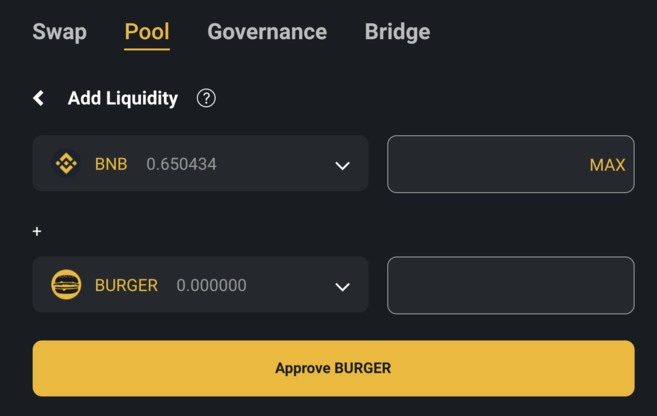Open the Add Liquidity help icon
This screenshot has width=657, height=416.
click(206, 98)
